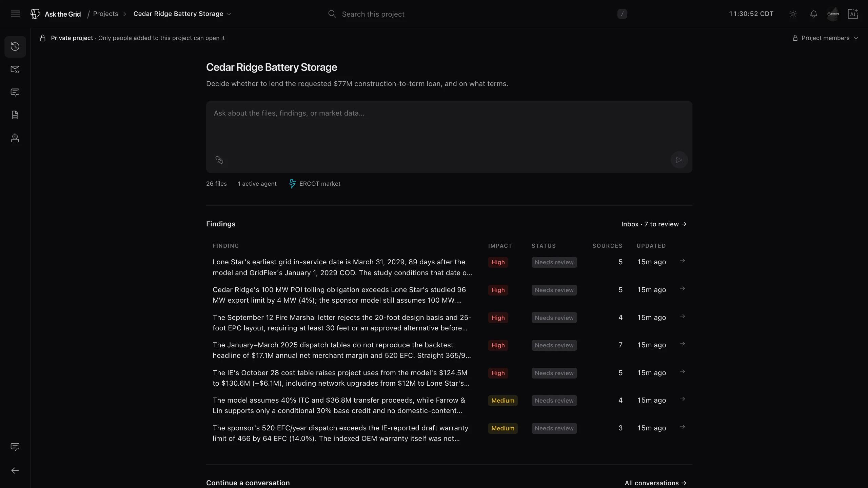Open arrow for Lone Star in-service date finding
Screen dimensions: 868x488
point(683,261)
